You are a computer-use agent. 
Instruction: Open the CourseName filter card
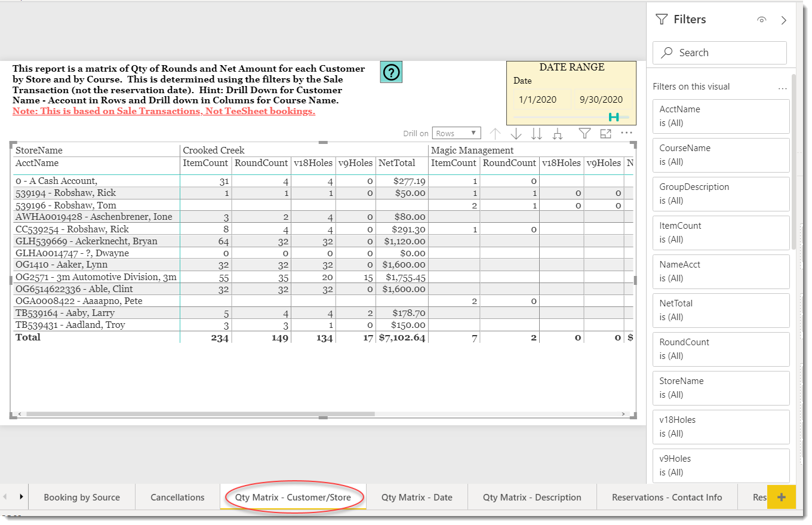pyautogui.click(x=721, y=155)
